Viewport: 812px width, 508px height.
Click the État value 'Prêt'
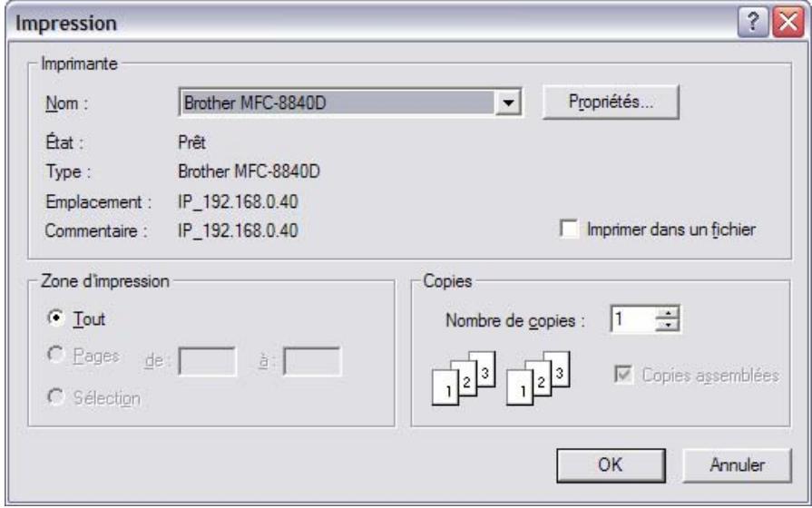click(191, 142)
